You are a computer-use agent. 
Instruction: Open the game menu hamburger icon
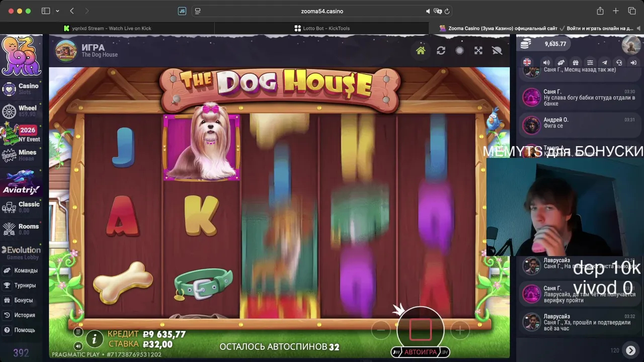78,332
